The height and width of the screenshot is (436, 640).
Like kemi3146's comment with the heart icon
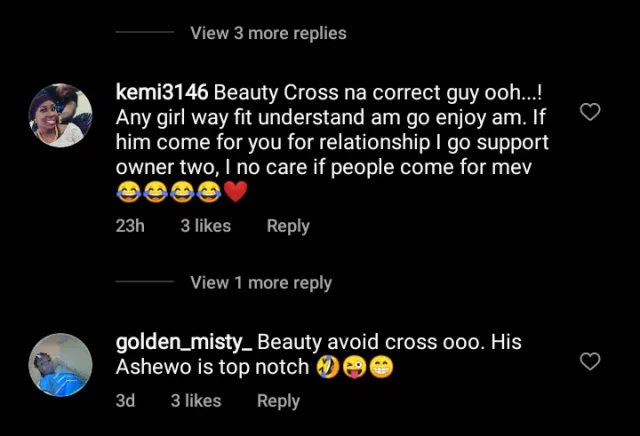click(590, 112)
